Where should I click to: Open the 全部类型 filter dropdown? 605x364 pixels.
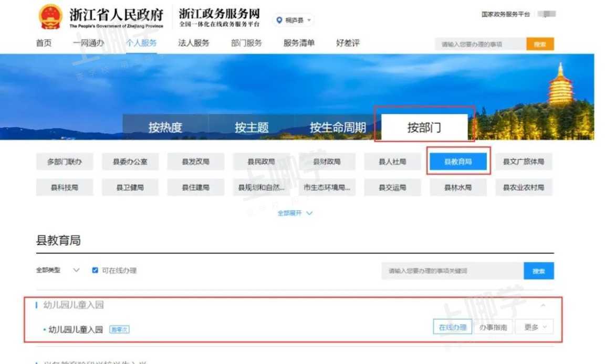61,270
